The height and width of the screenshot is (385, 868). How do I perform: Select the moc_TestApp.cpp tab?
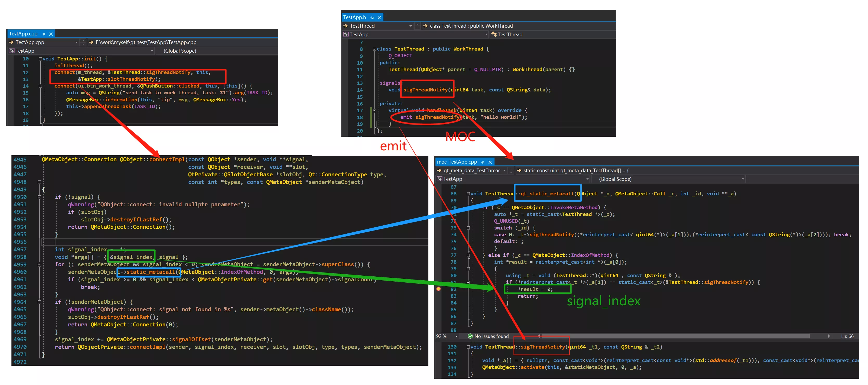(457, 162)
